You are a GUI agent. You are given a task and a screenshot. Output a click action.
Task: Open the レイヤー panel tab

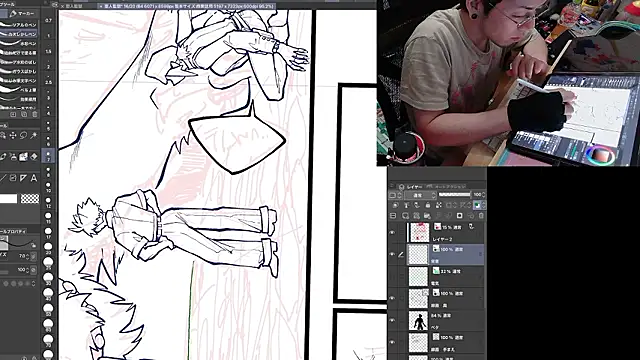click(414, 187)
